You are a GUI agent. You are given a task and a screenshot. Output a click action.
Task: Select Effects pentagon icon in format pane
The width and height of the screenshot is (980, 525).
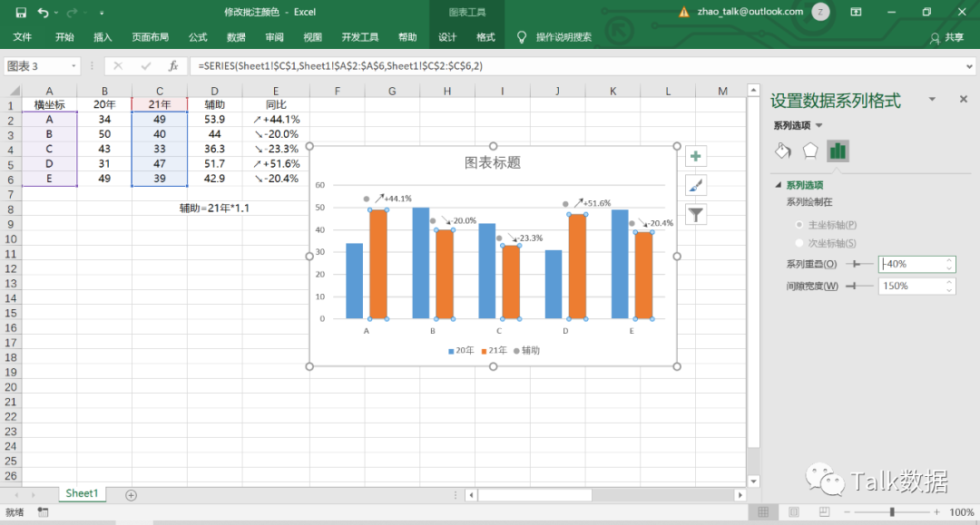810,151
